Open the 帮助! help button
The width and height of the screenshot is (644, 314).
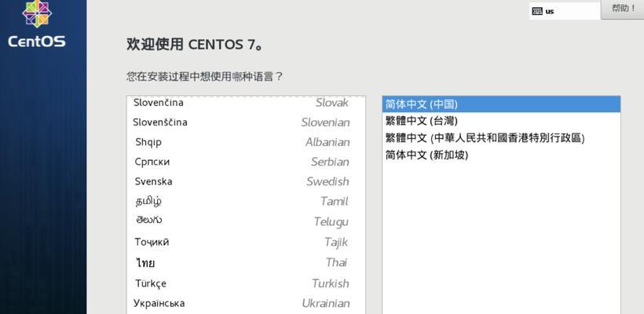(623, 9)
